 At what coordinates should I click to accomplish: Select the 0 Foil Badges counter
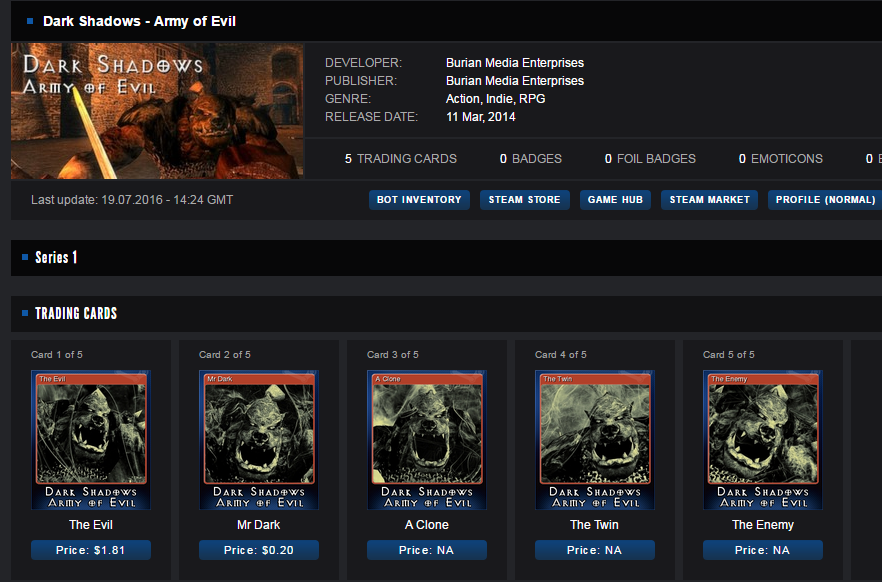click(650, 159)
